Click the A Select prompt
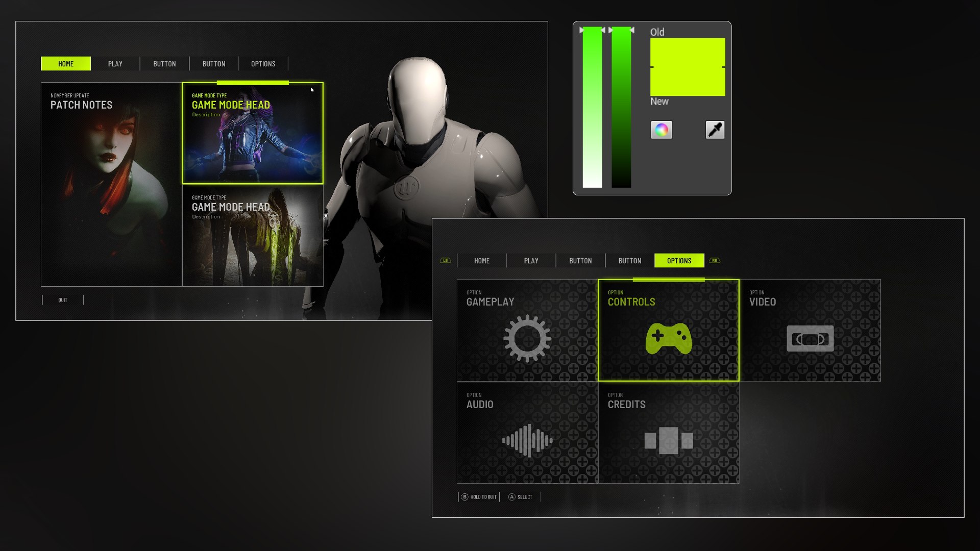980x551 pixels. point(520,497)
